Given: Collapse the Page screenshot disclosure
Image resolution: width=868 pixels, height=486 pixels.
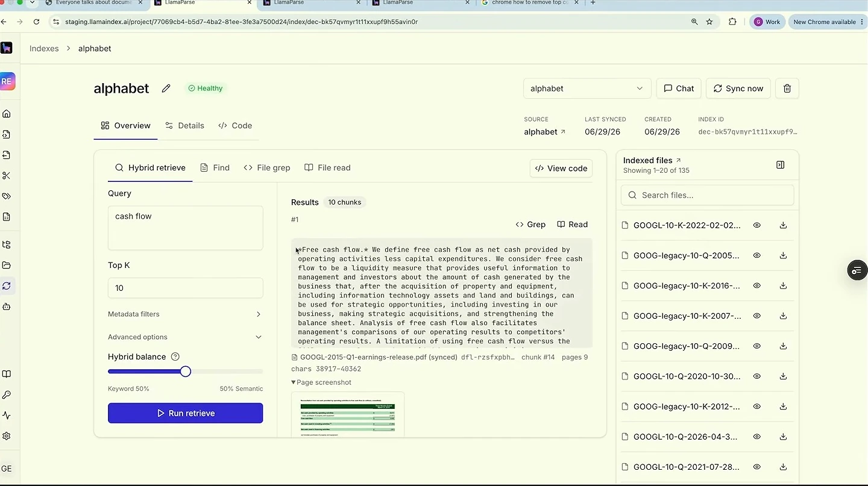Looking at the screenshot, I should point(321,382).
